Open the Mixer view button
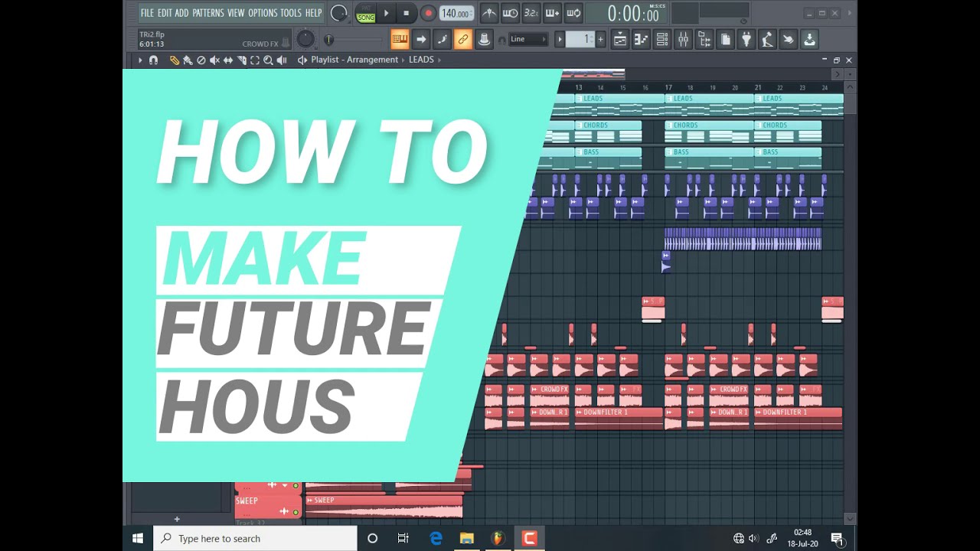Image resolution: width=980 pixels, height=551 pixels. [x=683, y=39]
